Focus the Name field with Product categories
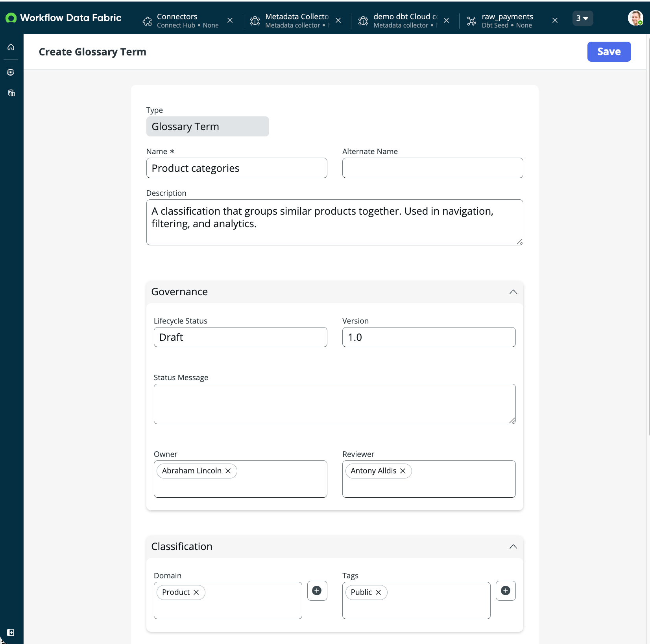 [x=236, y=168]
